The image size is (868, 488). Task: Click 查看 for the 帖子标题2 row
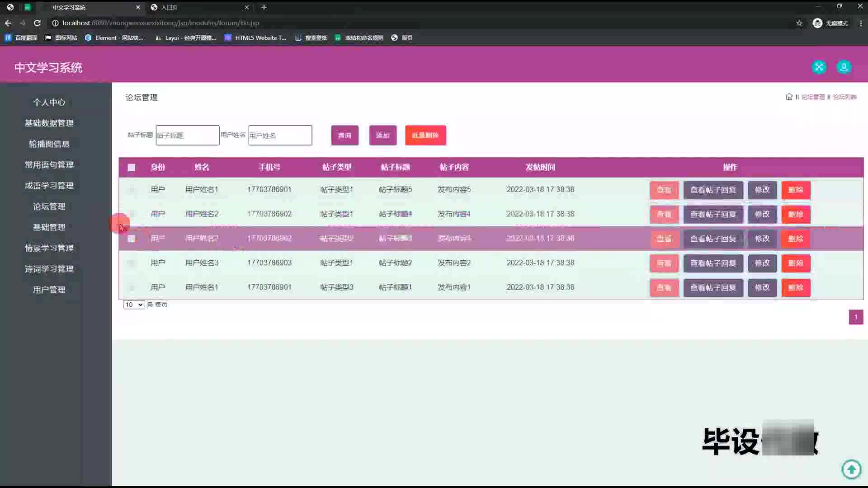664,263
